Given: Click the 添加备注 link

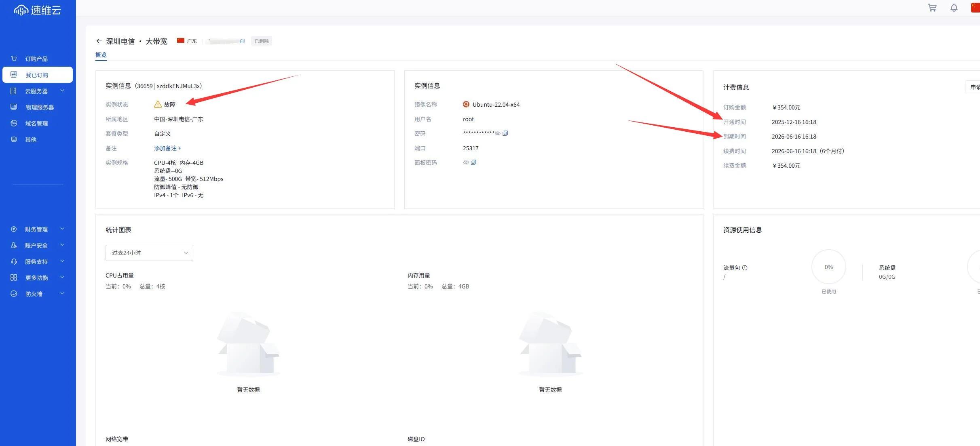Looking at the screenshot, I should [x=167, y=148].
